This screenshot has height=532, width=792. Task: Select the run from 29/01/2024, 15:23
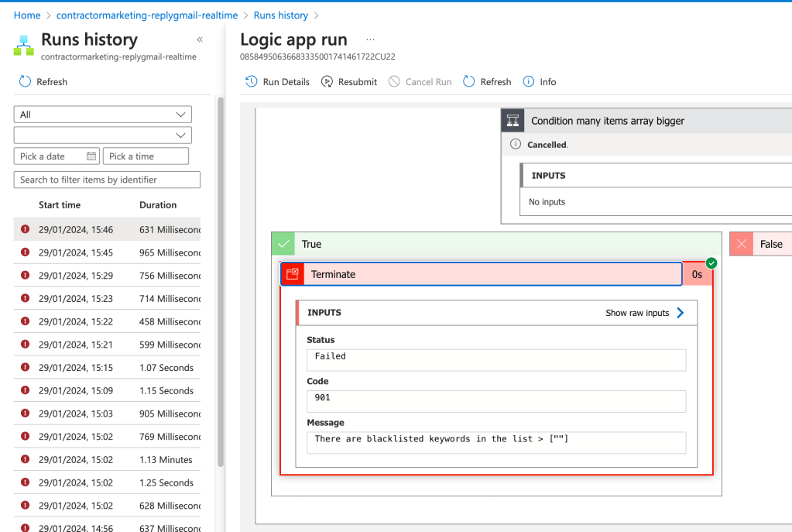tap(107, 299)
